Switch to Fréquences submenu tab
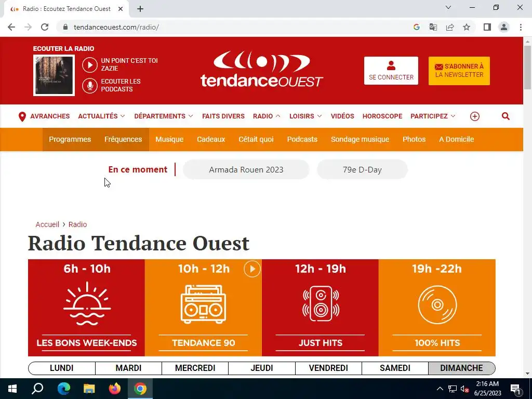This screenshot has height=399, width=532. 123,139
